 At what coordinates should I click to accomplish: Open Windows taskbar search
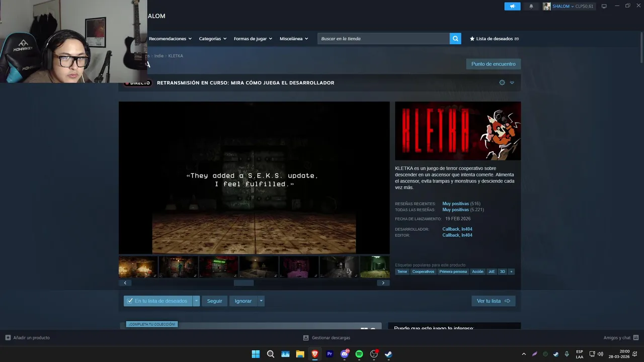(270, 354)
